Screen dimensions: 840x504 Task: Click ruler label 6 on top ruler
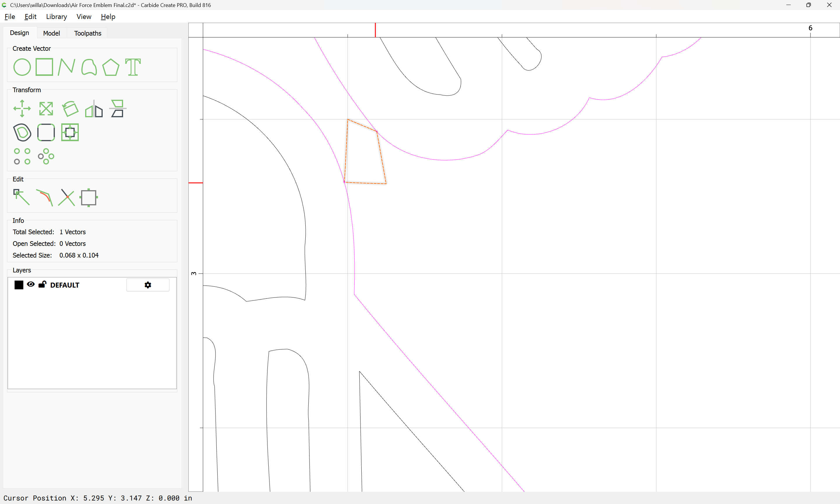[811, 28]
